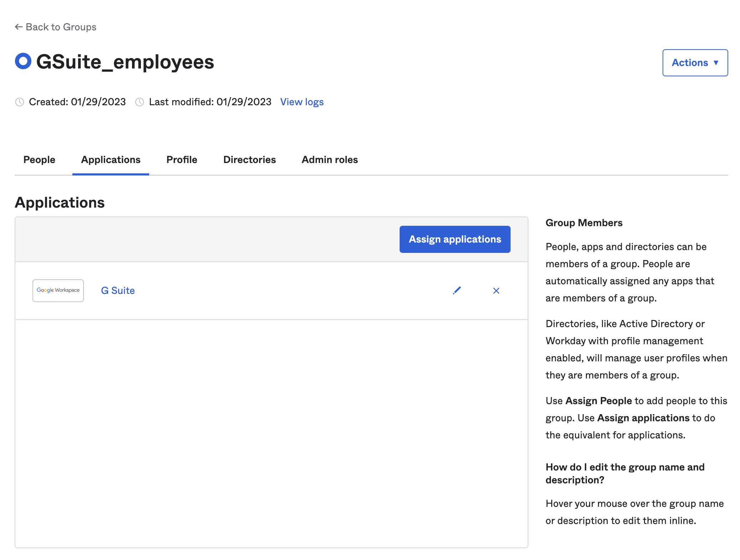The height and width of the screenshot is (560, 740).
Task: Expand the Actions menu arrow
Action: (716, 63)
